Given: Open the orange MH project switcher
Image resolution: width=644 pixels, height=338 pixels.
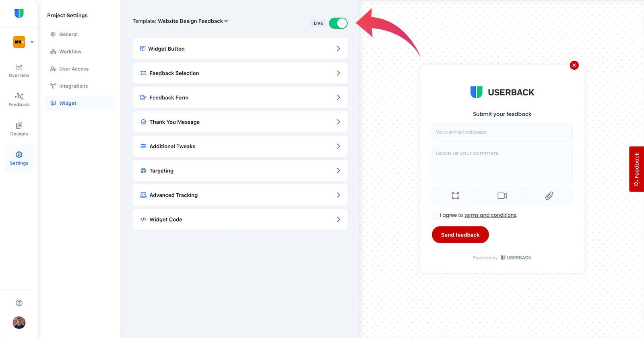Looking at the screenshot, I should point(23,41).
